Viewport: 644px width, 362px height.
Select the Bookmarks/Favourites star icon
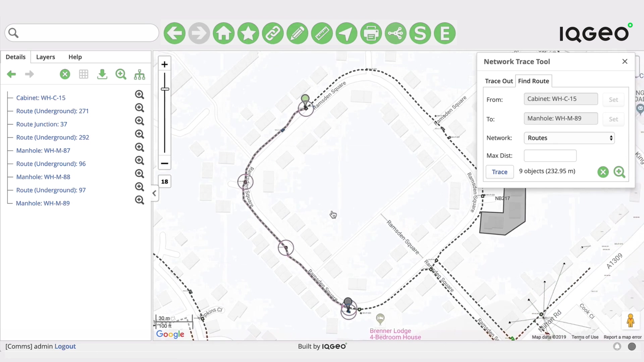coord(248,33)
